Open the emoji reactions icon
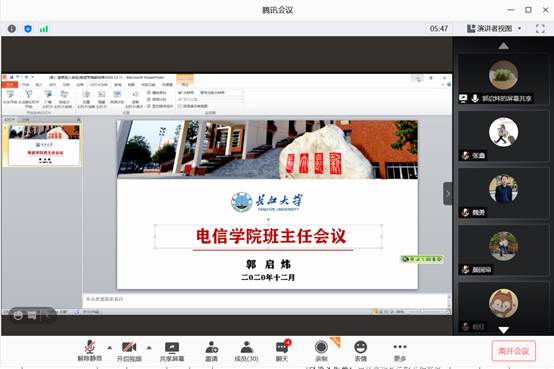This screenshot has width=554, height=369. 360,351
